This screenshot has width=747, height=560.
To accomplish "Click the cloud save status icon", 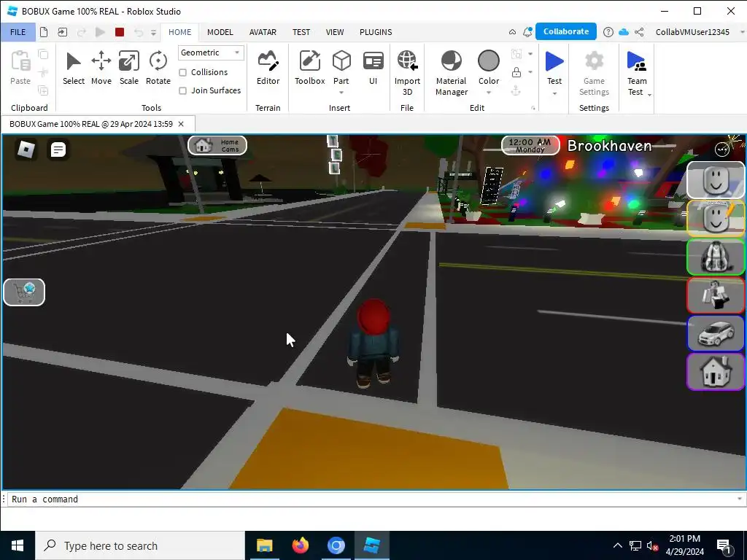I will (x=624, y=32).
